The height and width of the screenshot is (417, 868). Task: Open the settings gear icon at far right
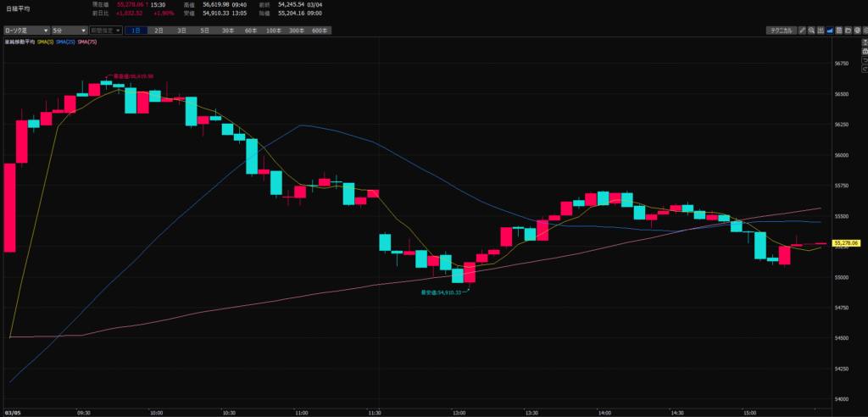click(x=865, y=31)
